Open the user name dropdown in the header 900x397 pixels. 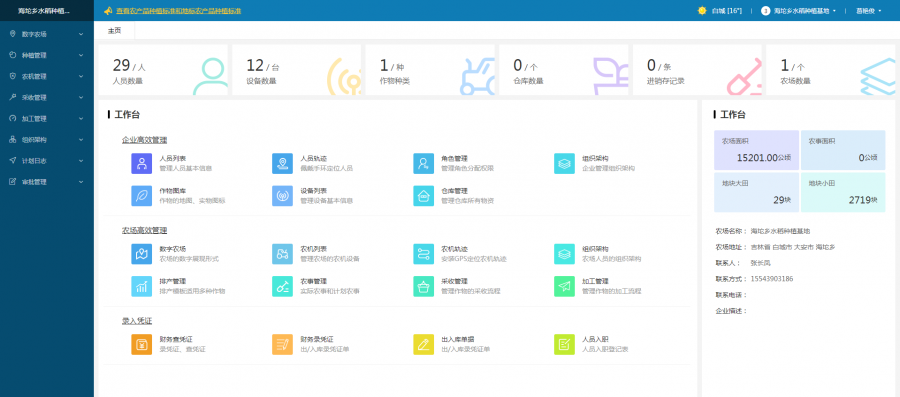(868, 11)
